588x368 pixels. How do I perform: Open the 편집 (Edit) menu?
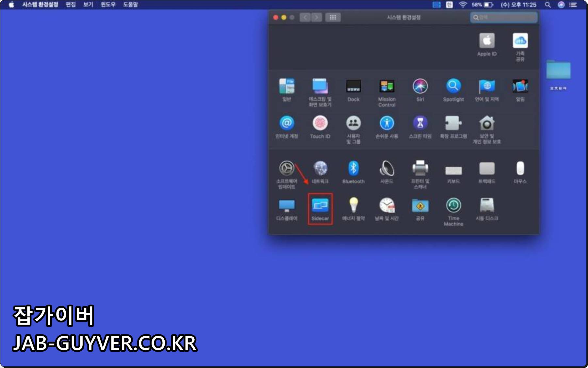pyautogui.click(x=71, y=5)
